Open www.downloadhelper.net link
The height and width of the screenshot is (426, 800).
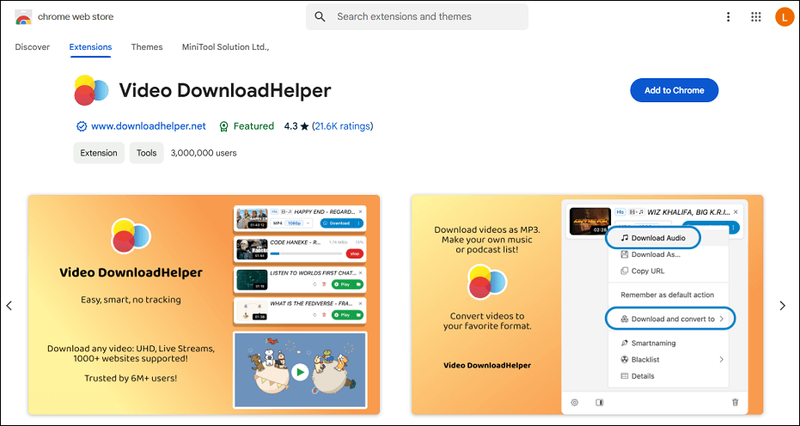tap(148, 126)
